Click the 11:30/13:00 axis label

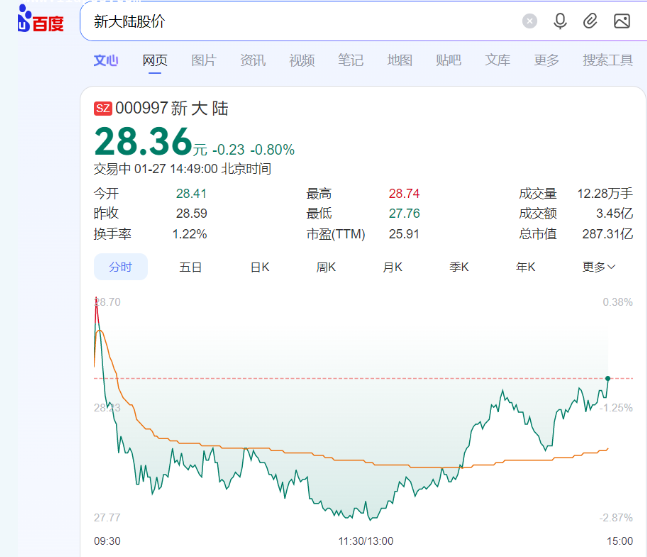click(366, 541)
